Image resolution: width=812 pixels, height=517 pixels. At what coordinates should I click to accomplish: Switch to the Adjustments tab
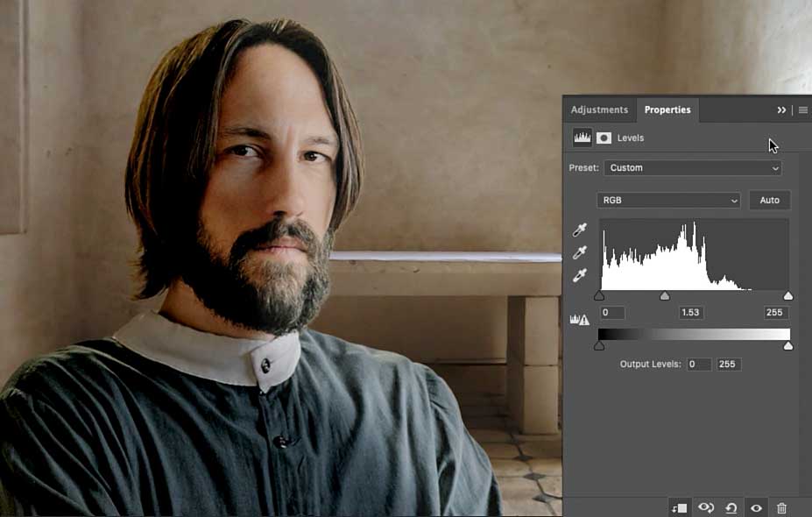599,110
